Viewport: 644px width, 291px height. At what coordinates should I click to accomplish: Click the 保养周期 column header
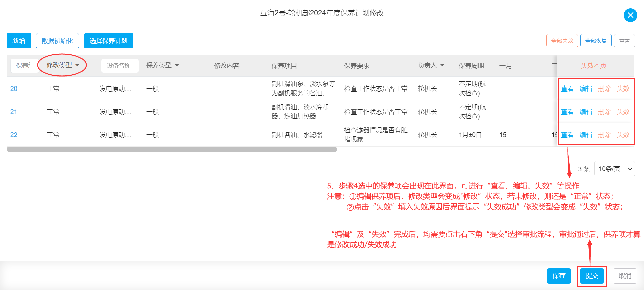click(471, 66)
